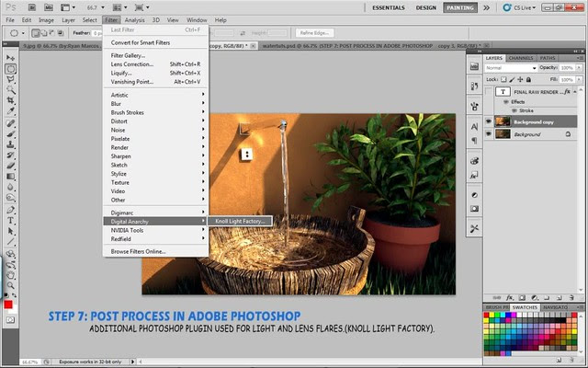The width and height of the screenshot is (588, 368).
Task: Click the Painting workspace button
Action: point(460,7)
